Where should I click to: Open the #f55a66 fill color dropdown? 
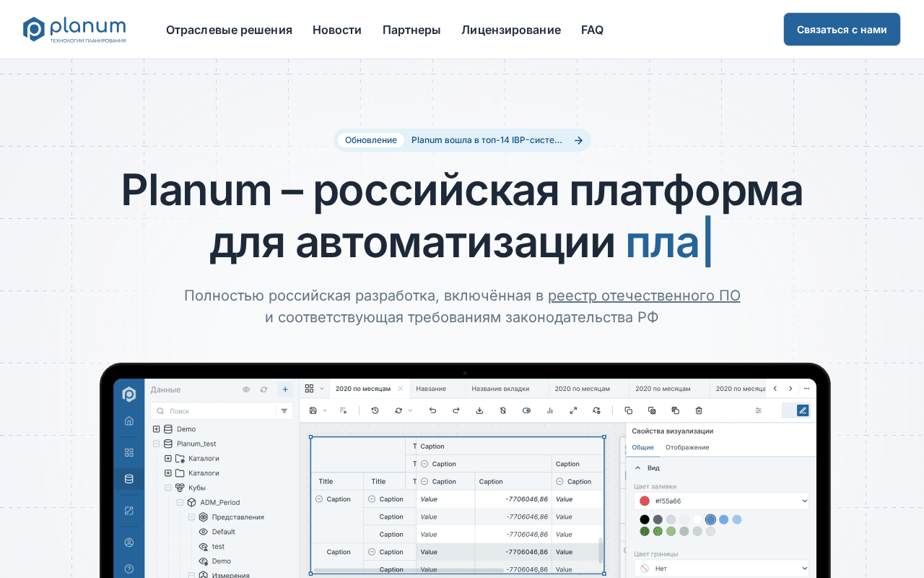click(x=721, y=501)
